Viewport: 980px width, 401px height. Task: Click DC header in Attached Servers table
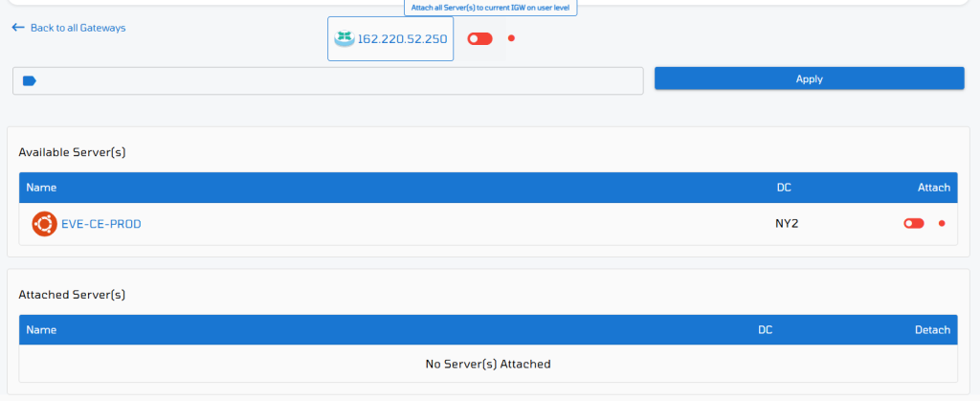click(x=765, y=330)
